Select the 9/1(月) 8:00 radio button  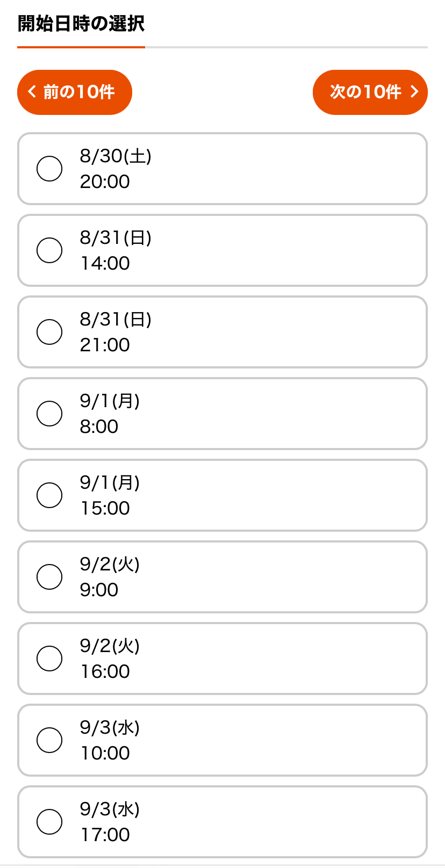49,414
